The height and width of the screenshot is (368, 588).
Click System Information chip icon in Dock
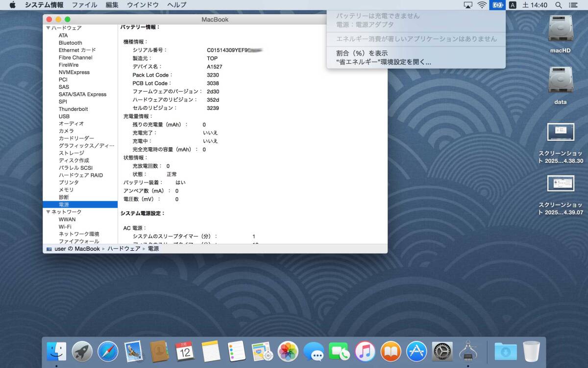(x=468, y=351)
